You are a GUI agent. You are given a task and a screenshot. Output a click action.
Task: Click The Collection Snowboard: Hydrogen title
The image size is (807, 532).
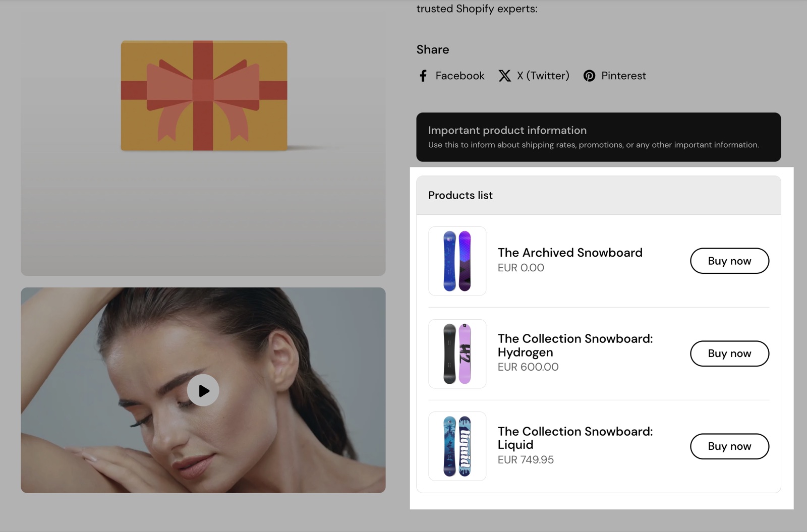pos(575,345)
